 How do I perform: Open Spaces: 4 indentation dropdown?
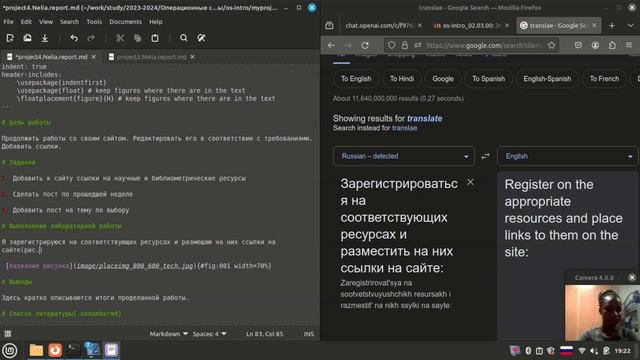209,334
